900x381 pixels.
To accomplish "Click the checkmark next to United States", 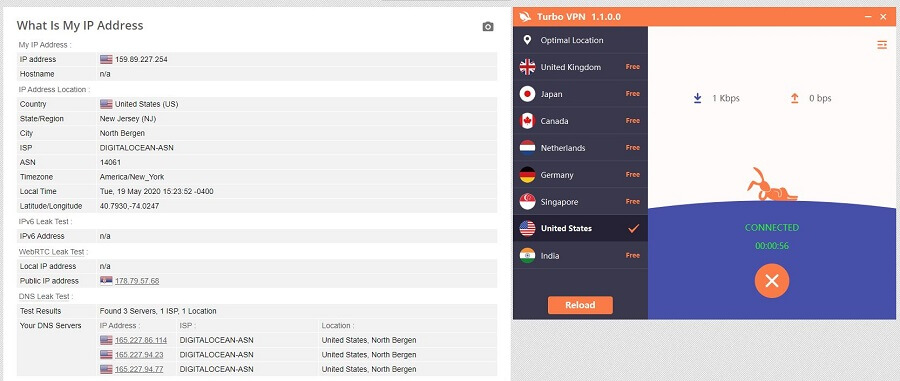I will 633,228.
